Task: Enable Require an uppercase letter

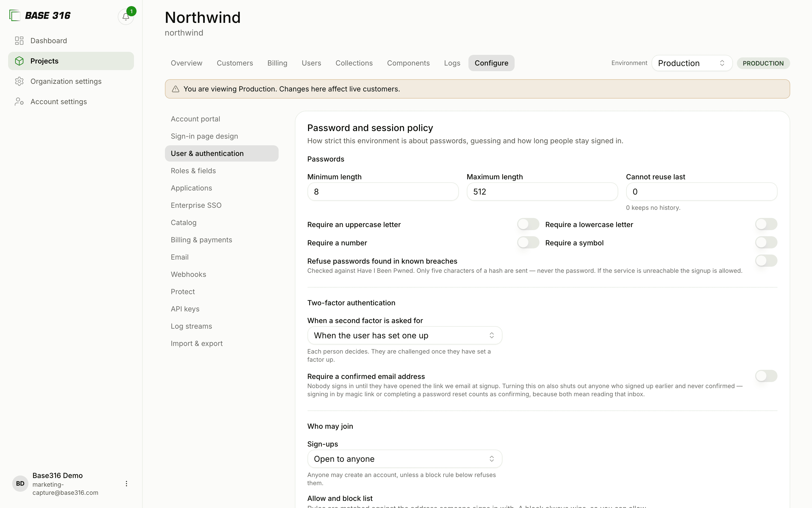Action: (528, 224)
